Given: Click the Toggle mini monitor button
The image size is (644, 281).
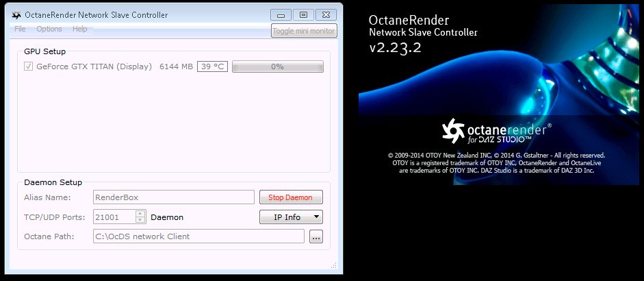Looking at the screenshot, I should [x=304, y=31].
